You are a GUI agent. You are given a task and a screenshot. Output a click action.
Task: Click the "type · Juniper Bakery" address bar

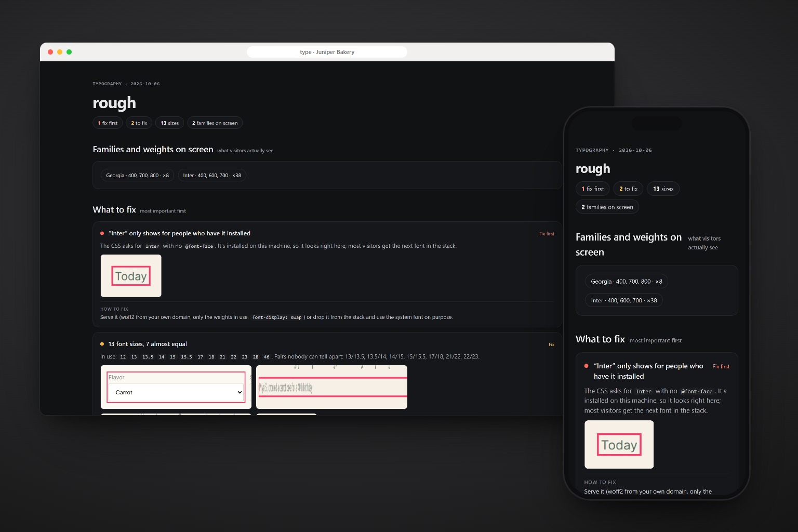coord(327,52)
